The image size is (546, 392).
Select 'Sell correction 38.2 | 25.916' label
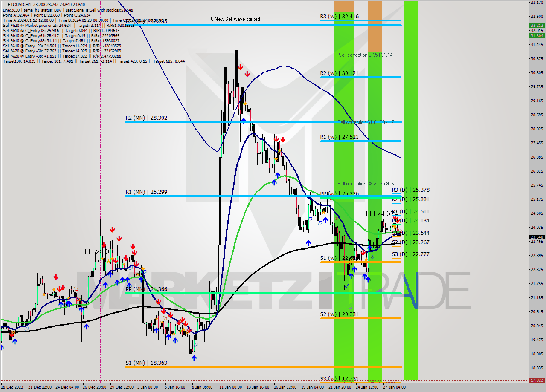(x=366, y=184)
